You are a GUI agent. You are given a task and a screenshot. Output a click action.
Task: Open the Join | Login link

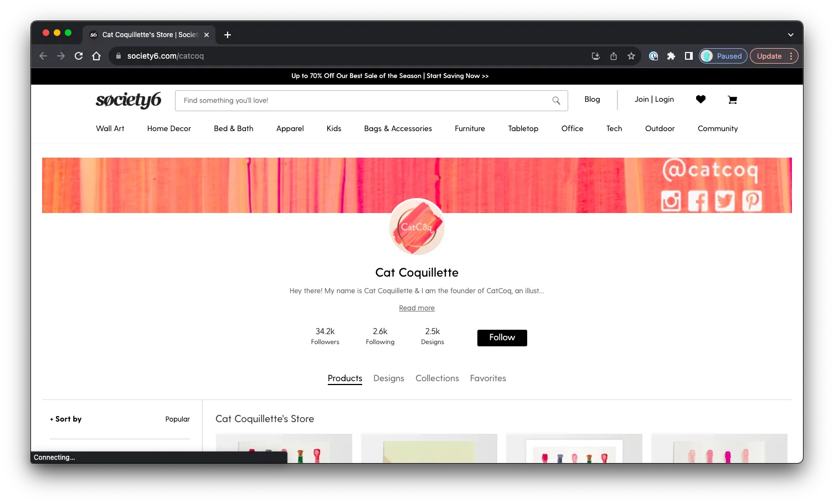click(x=654, y=100)
